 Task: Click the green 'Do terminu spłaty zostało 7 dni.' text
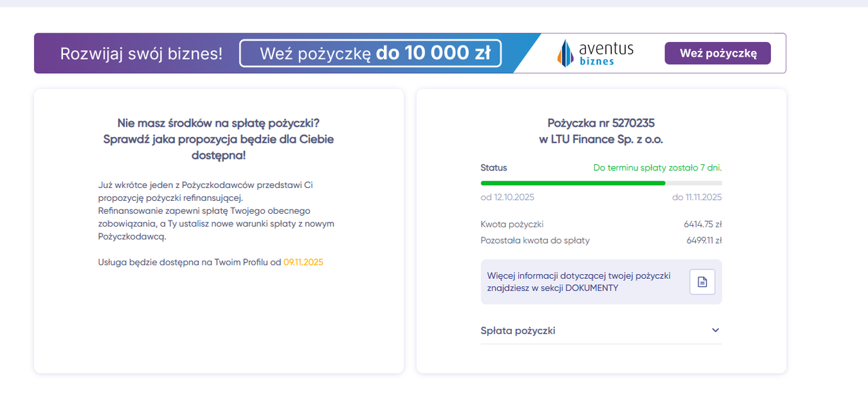click(x=657, y=168)
